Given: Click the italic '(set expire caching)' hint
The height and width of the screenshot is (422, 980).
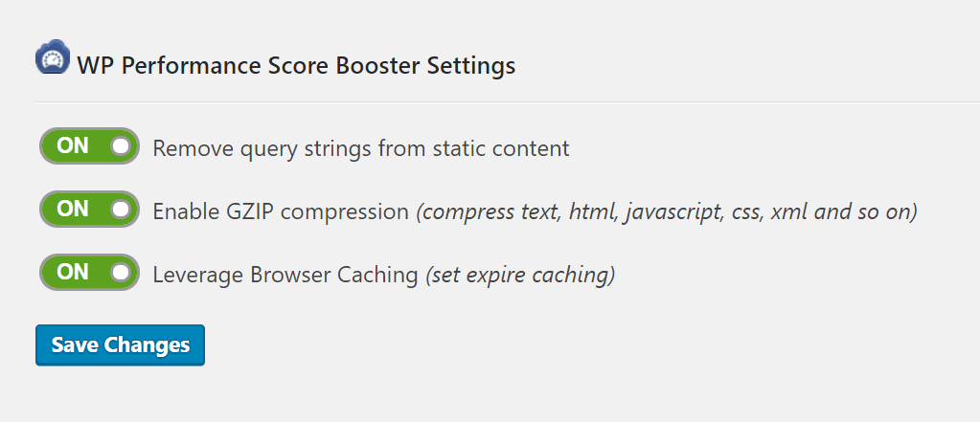Looking at the screenshot, I should [x=520, y=276].
